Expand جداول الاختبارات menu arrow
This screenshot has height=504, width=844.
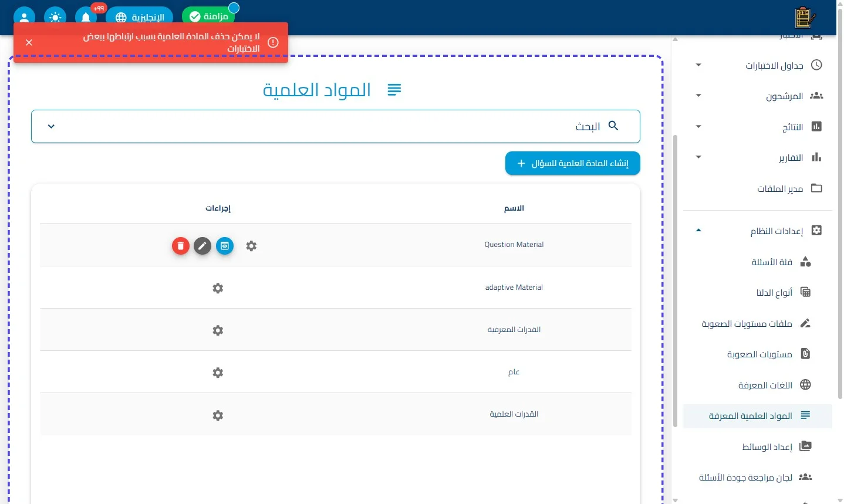[698, 65]
